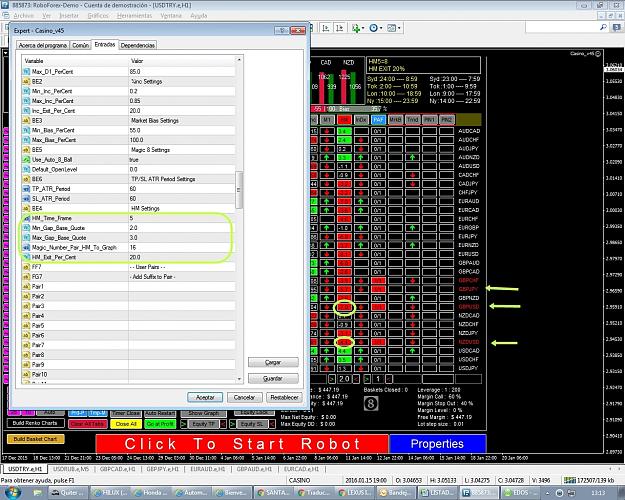
Task: Click the Cargar button
Action: tap(273, 362)
